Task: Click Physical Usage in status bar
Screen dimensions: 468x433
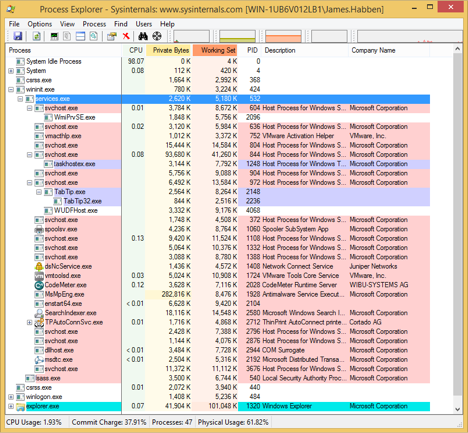Action: tap(233, 422)
